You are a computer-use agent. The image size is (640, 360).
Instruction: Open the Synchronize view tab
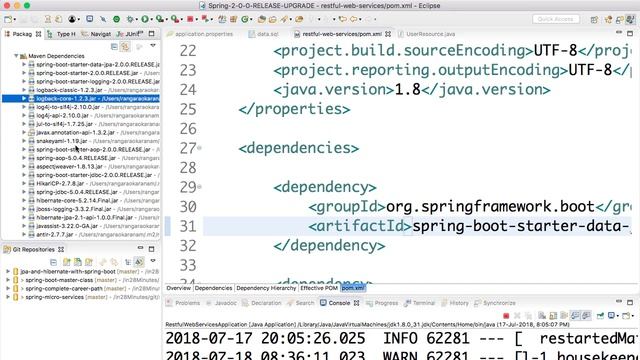(495, 303)
